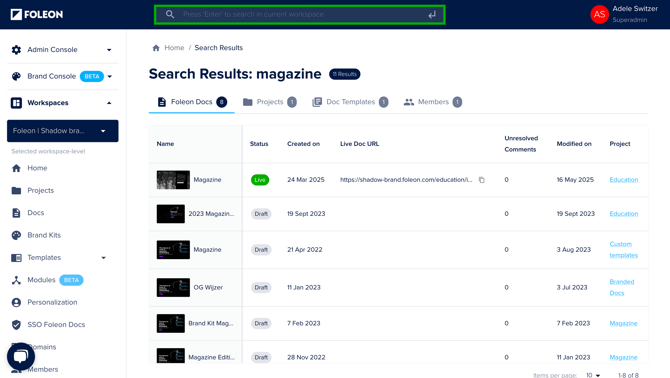Click the Modules icon in sidebar
670x378 pixels.
(16, 280)
